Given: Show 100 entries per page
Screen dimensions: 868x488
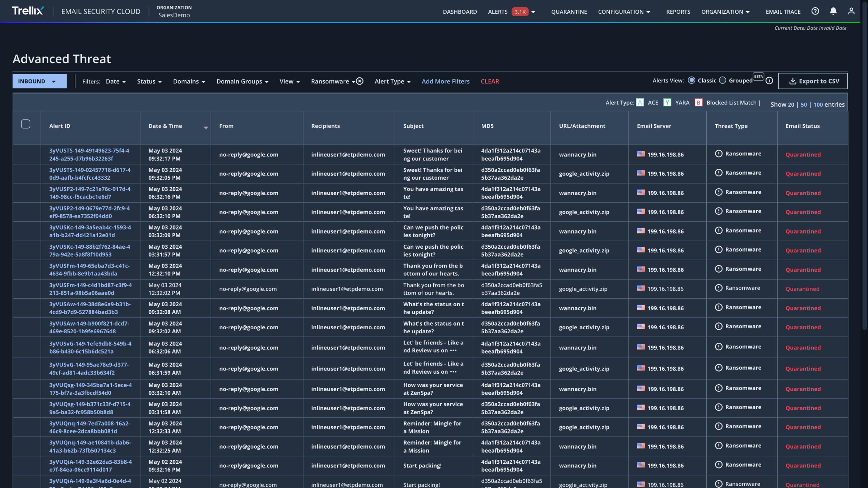Looking at the screenshot, I should (x=818, y=104).
